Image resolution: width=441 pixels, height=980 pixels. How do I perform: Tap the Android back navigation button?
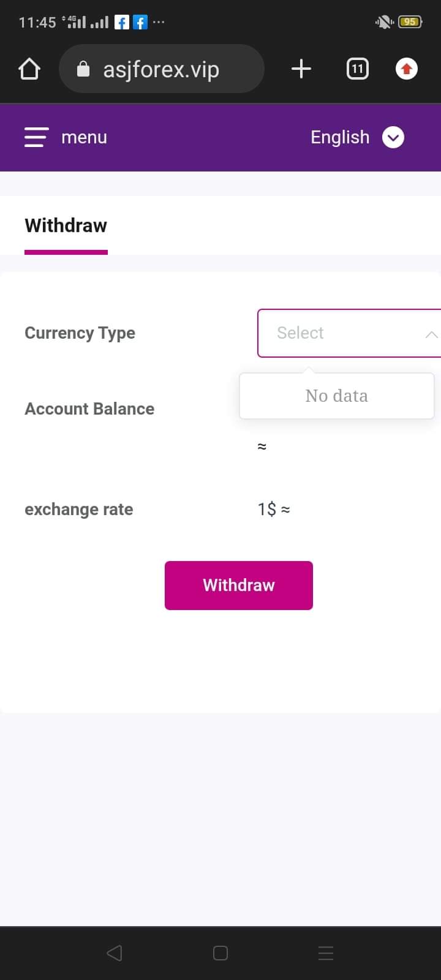115,953
